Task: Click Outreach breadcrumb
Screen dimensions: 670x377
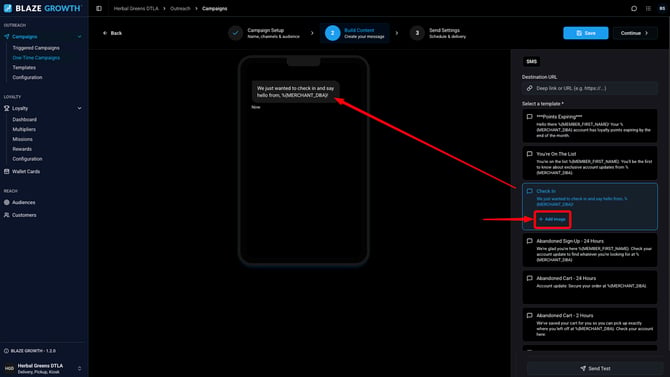Action: point(180,9)
